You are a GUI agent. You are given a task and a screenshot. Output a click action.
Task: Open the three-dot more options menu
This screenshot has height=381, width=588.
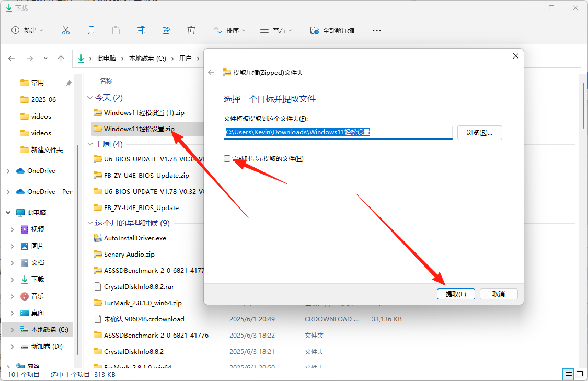coord(376,30)
